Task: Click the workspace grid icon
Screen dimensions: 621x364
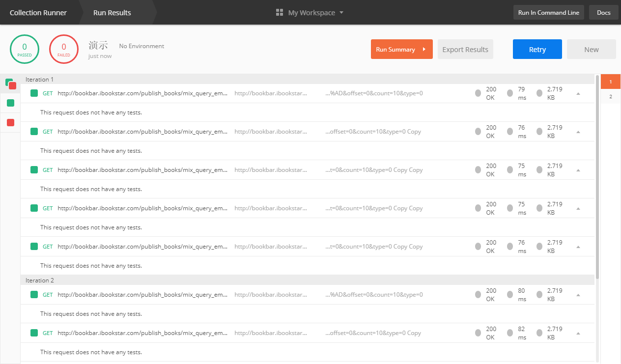Action: 280,13
